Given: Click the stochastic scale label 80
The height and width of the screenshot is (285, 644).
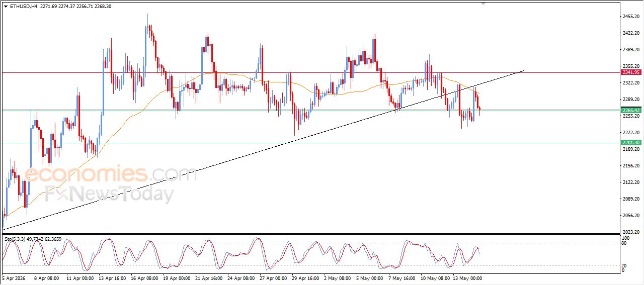Looking at the screenshot, I should pos(624,243).
